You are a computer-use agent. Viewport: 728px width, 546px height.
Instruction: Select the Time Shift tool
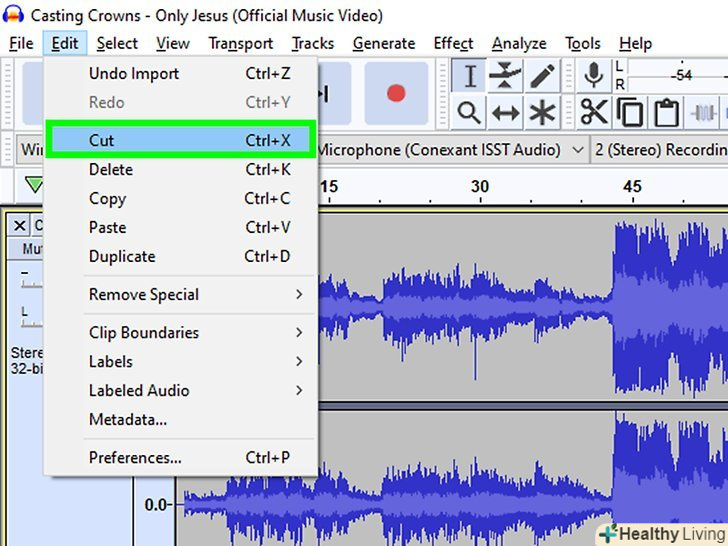506,113
